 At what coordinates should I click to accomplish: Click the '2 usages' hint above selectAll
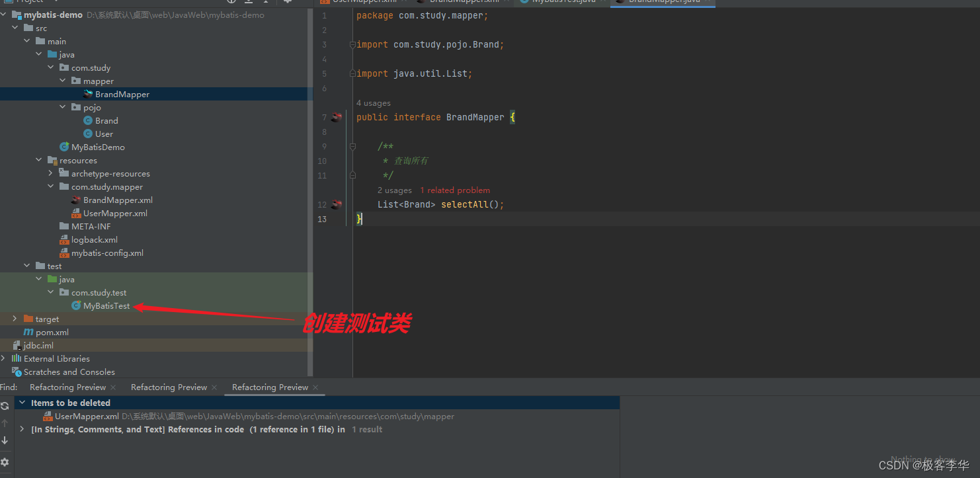pos(395,190)
